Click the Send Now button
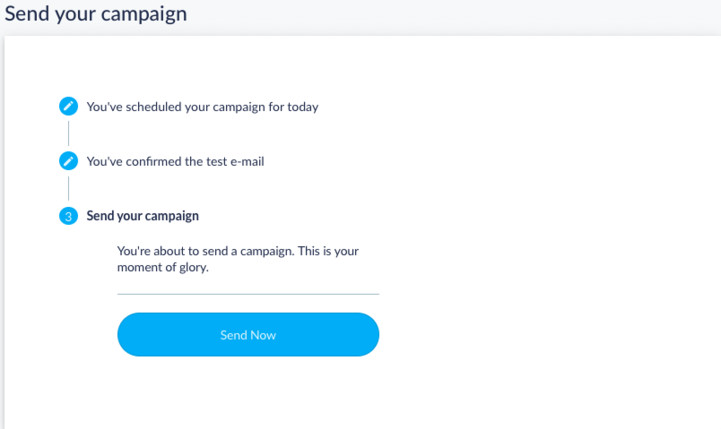This screenshot has width=721, height=429. (248, 335)
